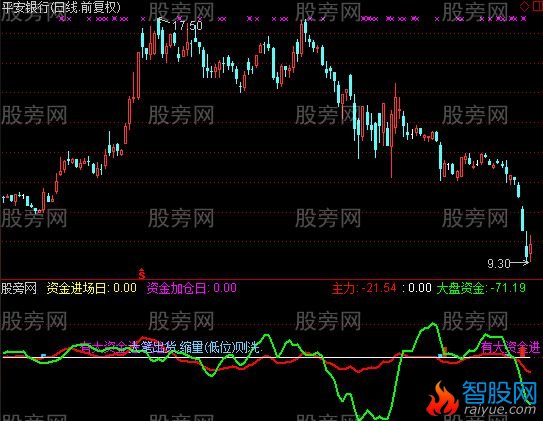
Task: Click the raiyue.com watermark link
Action: [500, 411]
